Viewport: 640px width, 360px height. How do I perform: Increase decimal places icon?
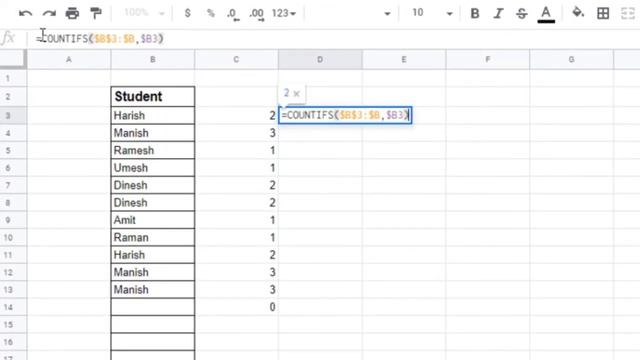point(257,14)
